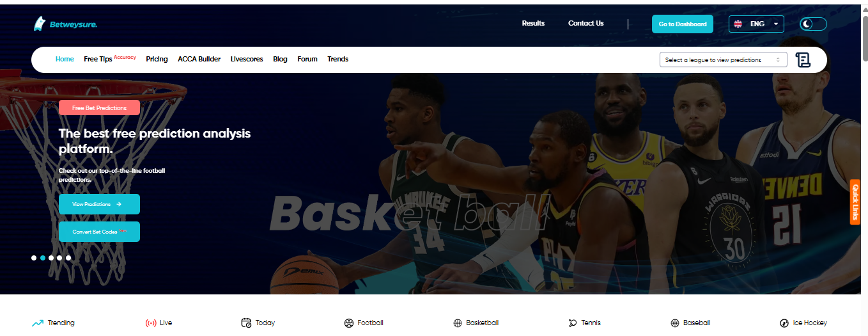Select the last carousel slide dot
868x336 pixels.
(68, 258)
